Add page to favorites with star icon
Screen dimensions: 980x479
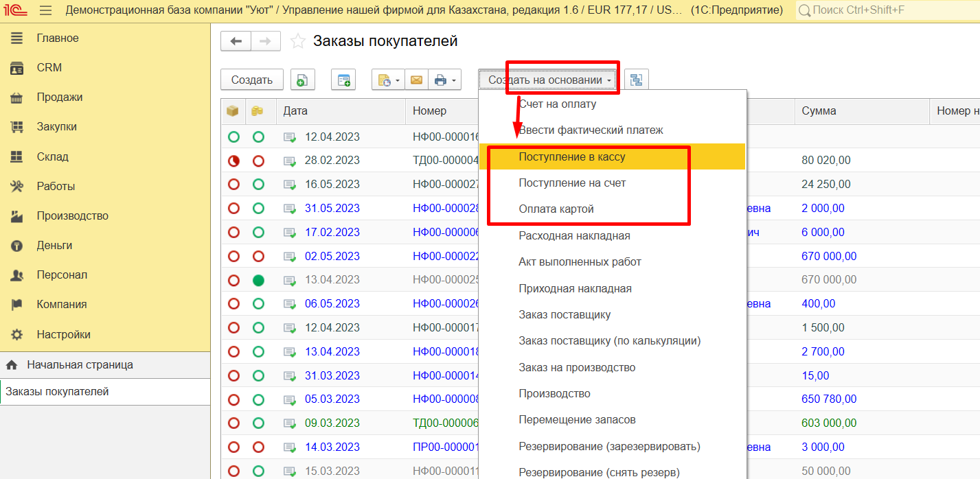[297, 42]
